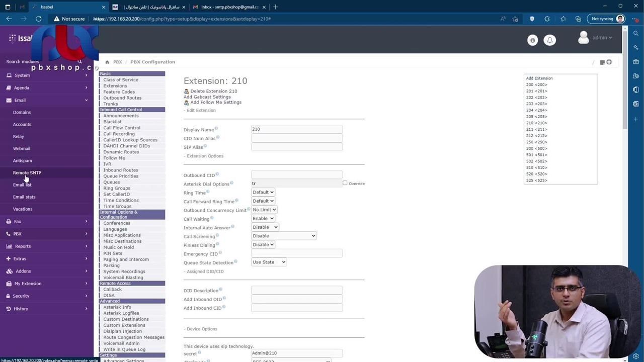Click the notification bell icon
This screenshot has height=362, width=644.
(x=550, y=40)
